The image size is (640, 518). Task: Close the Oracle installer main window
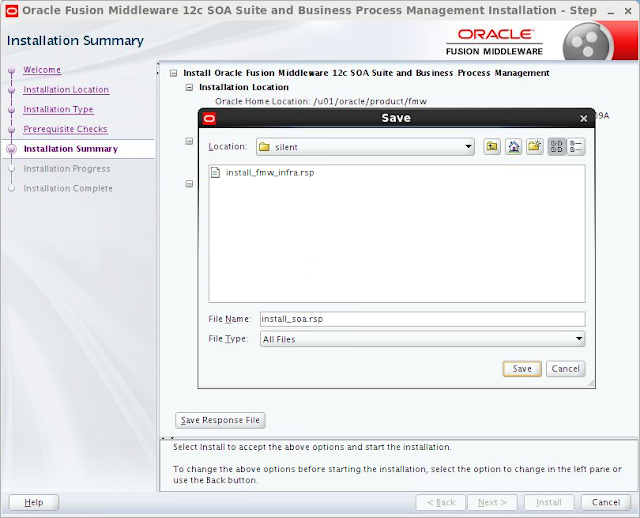[628, 11]
